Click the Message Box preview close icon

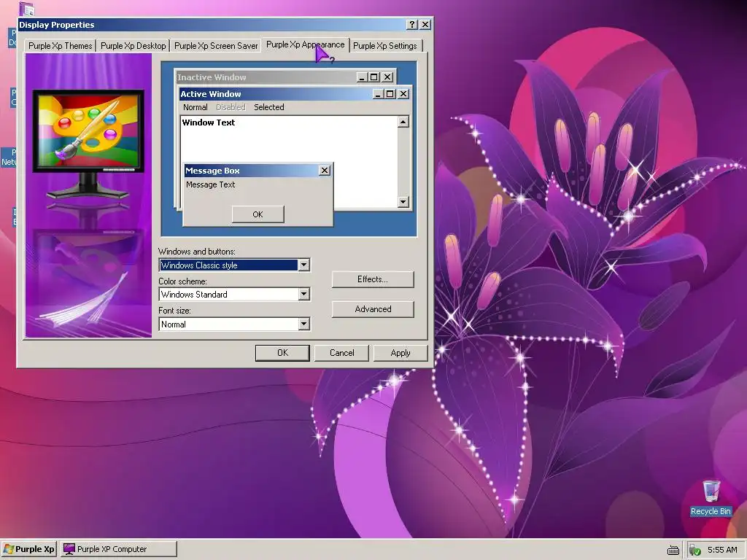click(325, 171)
